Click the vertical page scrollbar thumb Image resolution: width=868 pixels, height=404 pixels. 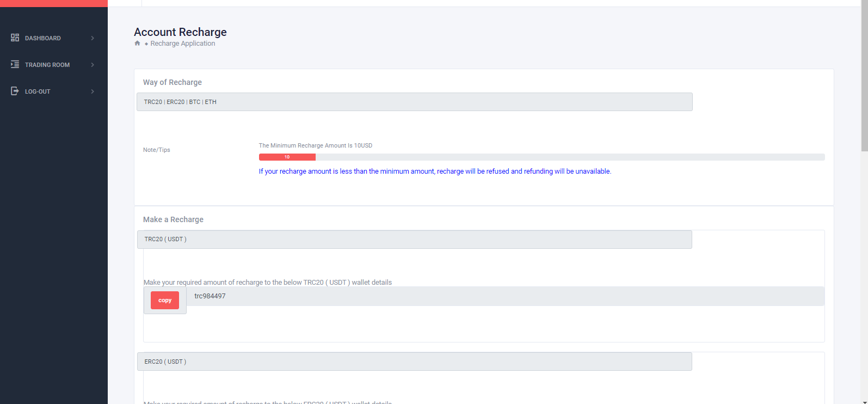point(864,76)
